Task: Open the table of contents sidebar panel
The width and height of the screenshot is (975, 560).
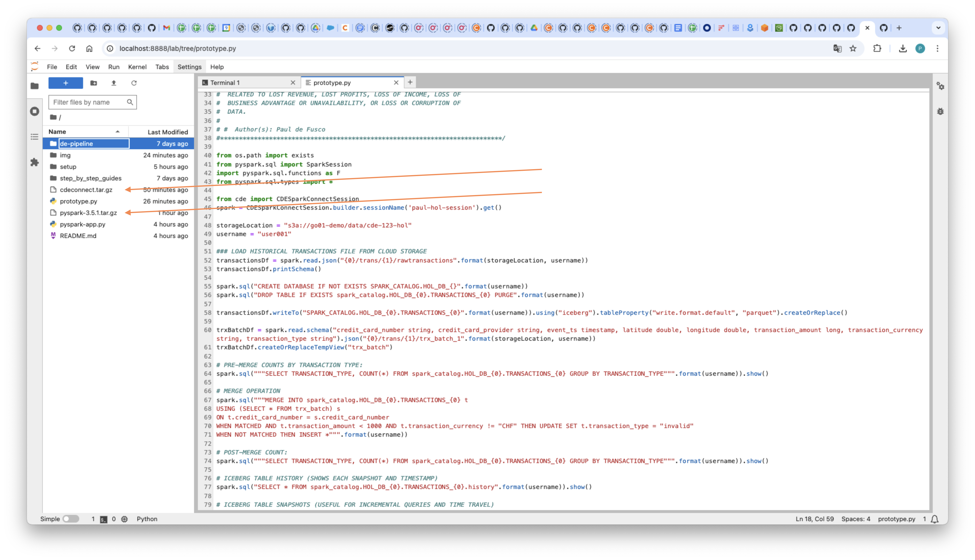Action: click(35, 137)
